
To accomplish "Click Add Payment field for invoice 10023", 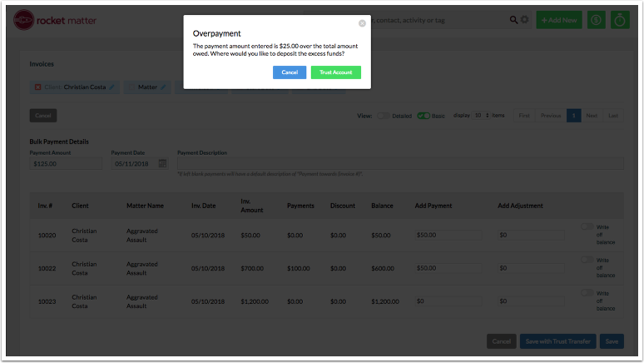I will pyautogui.click(x=448, y=301).
